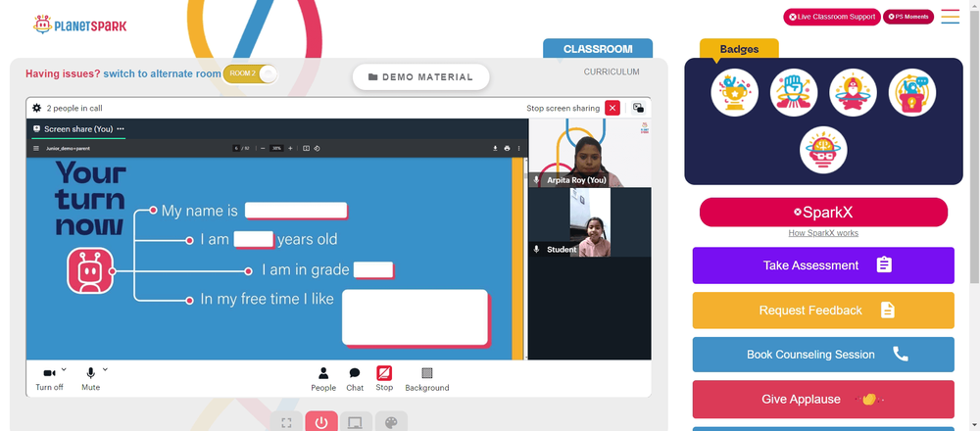
Task: Click Give Applause button
Action: click(x=823, y=399)
